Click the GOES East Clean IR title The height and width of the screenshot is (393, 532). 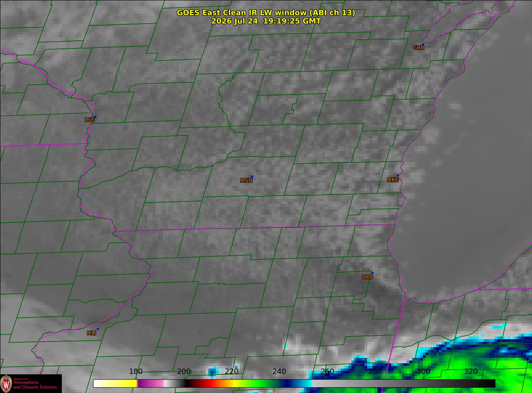click(266, 13)
